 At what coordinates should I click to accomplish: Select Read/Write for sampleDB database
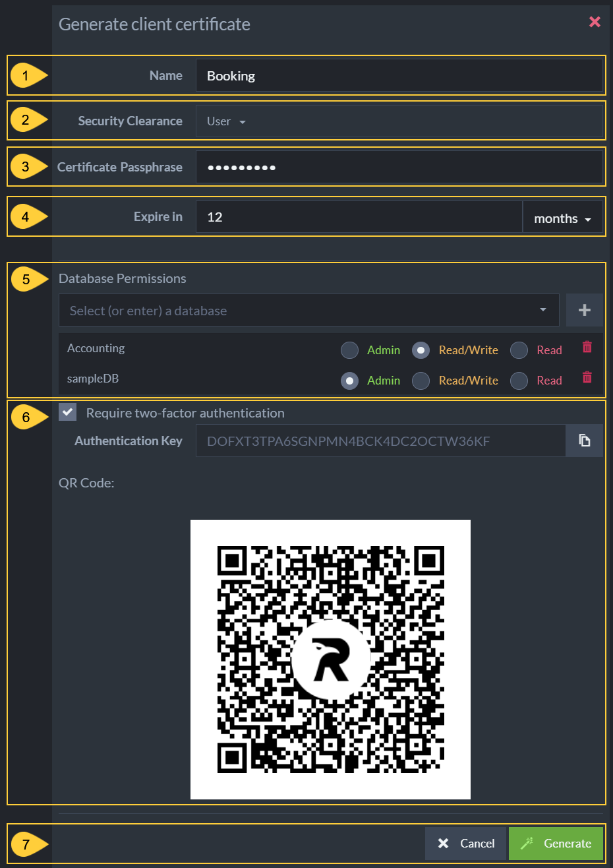pos(421,381)
